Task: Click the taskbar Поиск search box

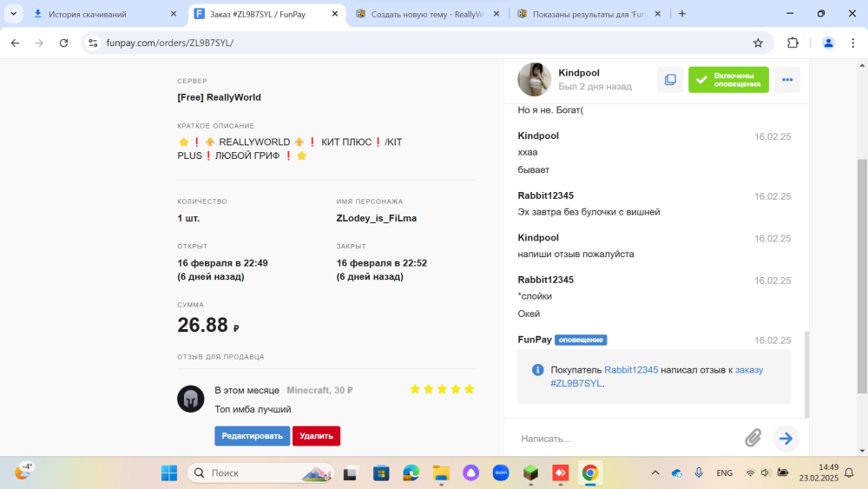Action: pos(260,473)
